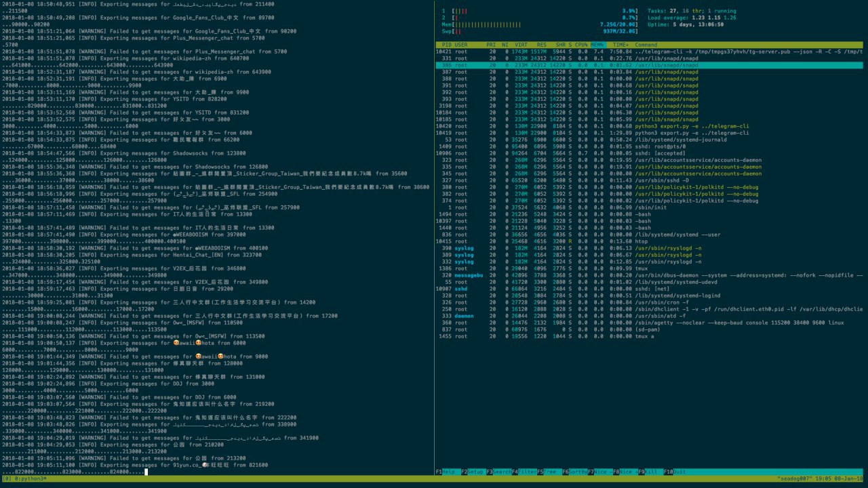This screenshot has height=488, width=868.
Task: Select the /sbin/init process row
Action: [650, 207]
